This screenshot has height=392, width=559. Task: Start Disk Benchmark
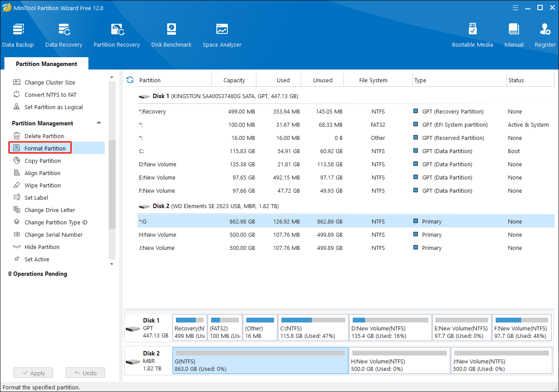tap(172, 35)
